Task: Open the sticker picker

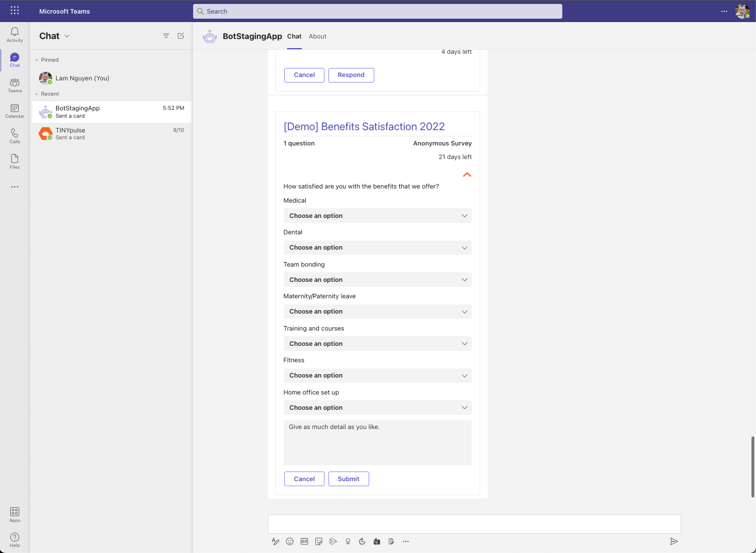Action: [319, 541]
